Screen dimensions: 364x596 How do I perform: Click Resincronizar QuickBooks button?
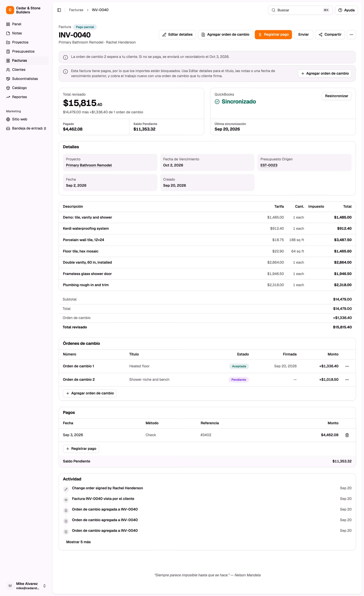click(336, 96)
